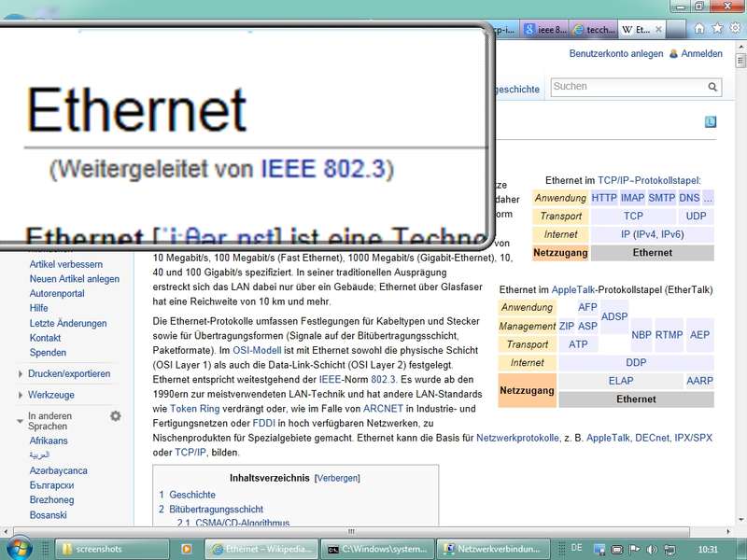Select Bosanski language link

pyautogui.click(x=49, y=515)
